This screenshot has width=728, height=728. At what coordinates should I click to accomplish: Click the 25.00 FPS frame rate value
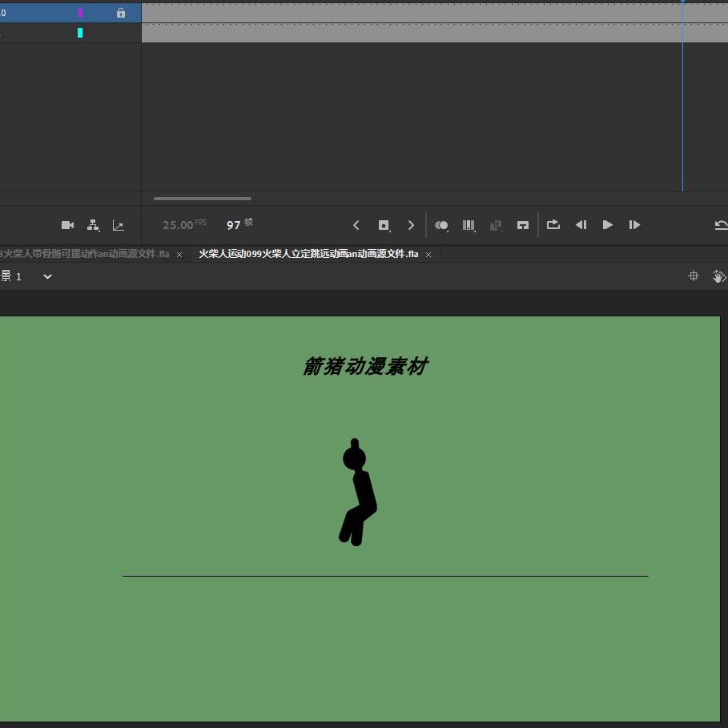coord(184,225)
